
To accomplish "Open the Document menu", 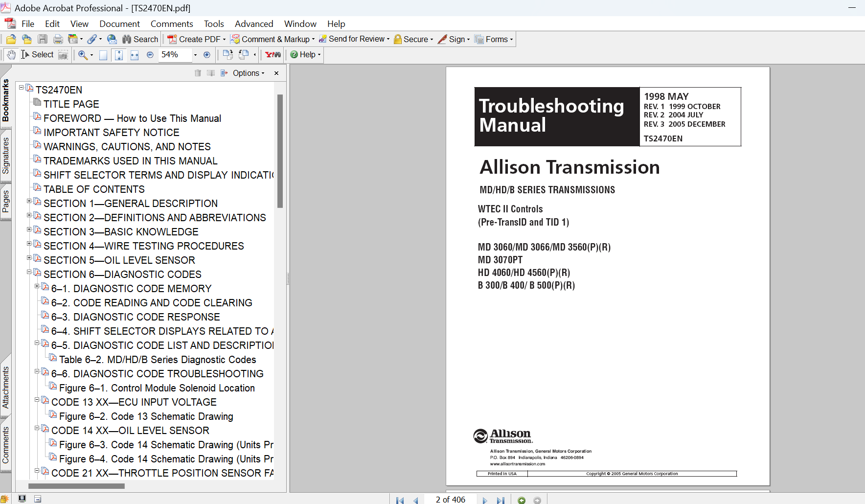I will (119, 24).
